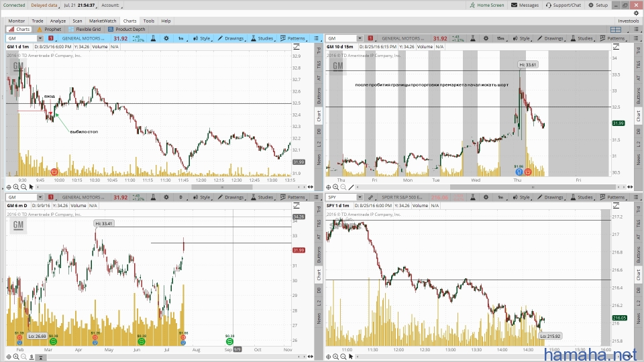
Task: Open the red link-color dropdown in the GM 1m chart
Action: (51, 38)
